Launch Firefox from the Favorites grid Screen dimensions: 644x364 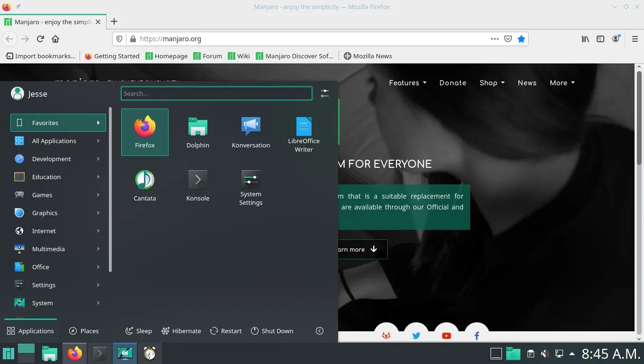click(x=145, y=132)
